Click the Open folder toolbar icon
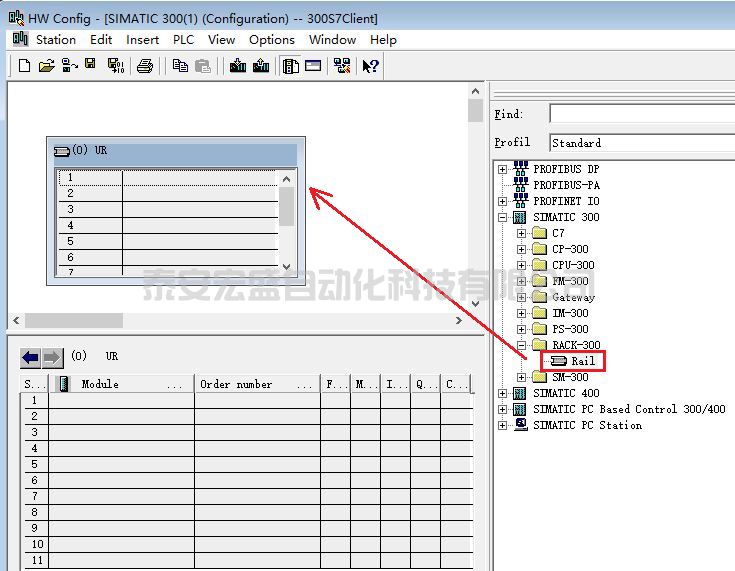Viewport: 735px width, 571px height. (x=46, y=66)
